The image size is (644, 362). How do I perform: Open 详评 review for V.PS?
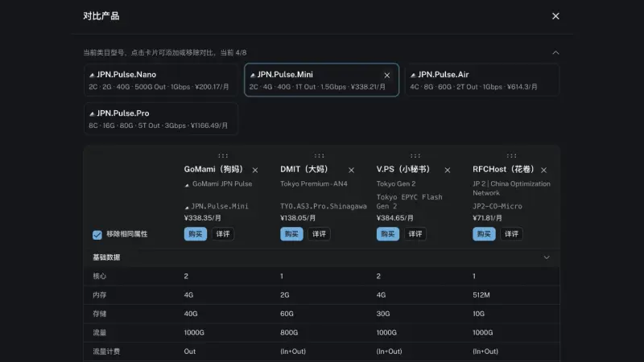(415, 234)
